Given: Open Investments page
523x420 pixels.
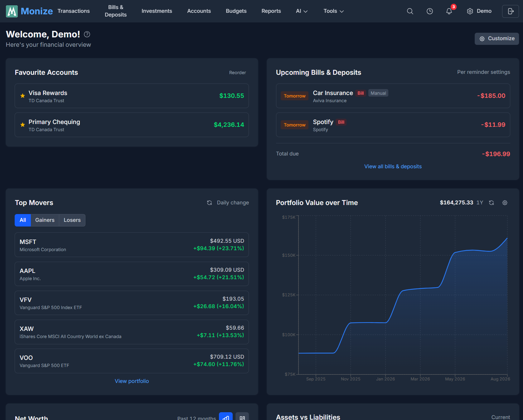Looking at the screenshot, I should coord(157,11).
